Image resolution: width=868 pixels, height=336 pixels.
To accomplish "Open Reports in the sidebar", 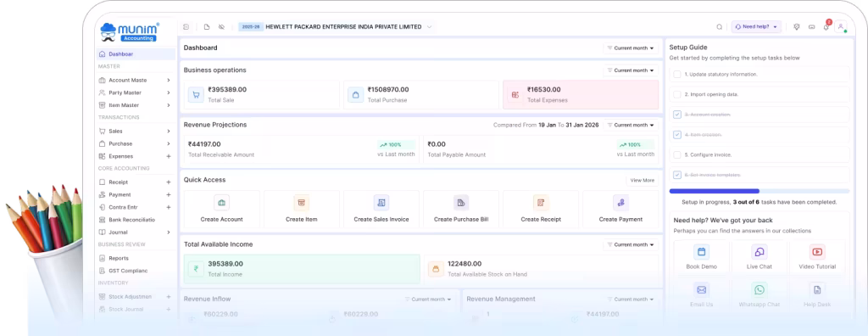I will pos(136,258).
